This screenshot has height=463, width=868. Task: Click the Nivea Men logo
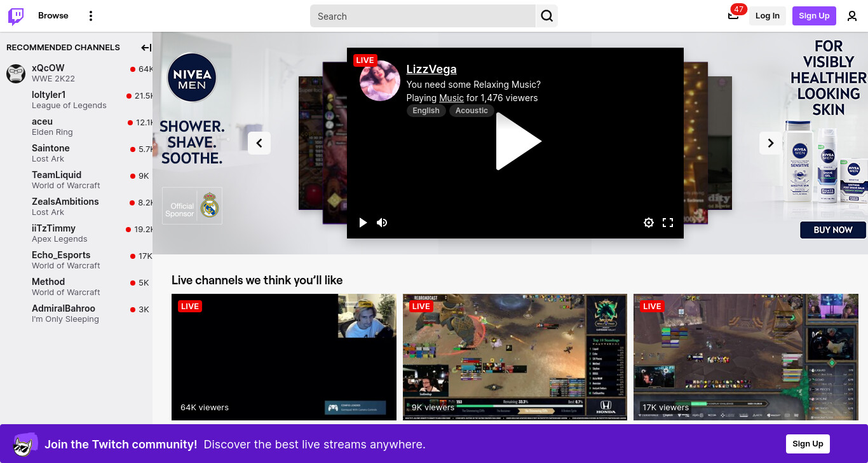pyautogui.click(x=192, y=78)
